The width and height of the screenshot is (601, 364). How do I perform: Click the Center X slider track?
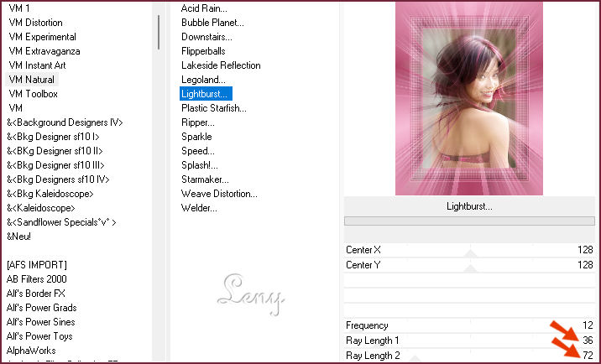[470, 251]
